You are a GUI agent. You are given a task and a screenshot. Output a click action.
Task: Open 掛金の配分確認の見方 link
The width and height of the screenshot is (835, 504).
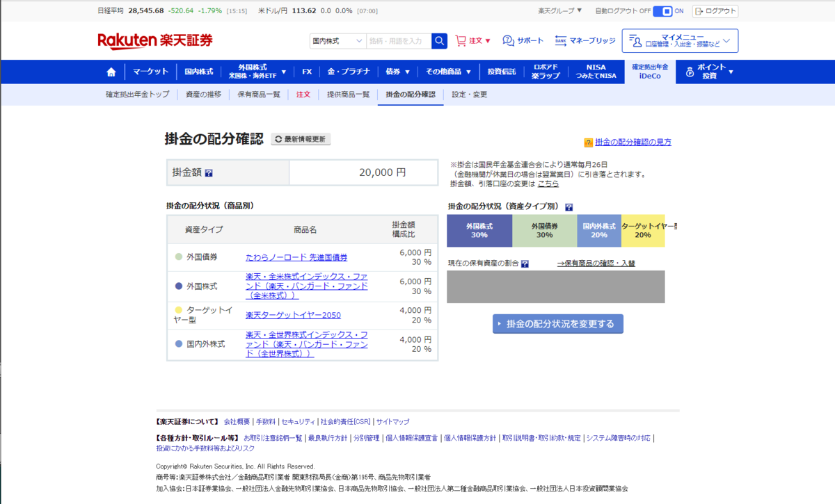(633, 142)
